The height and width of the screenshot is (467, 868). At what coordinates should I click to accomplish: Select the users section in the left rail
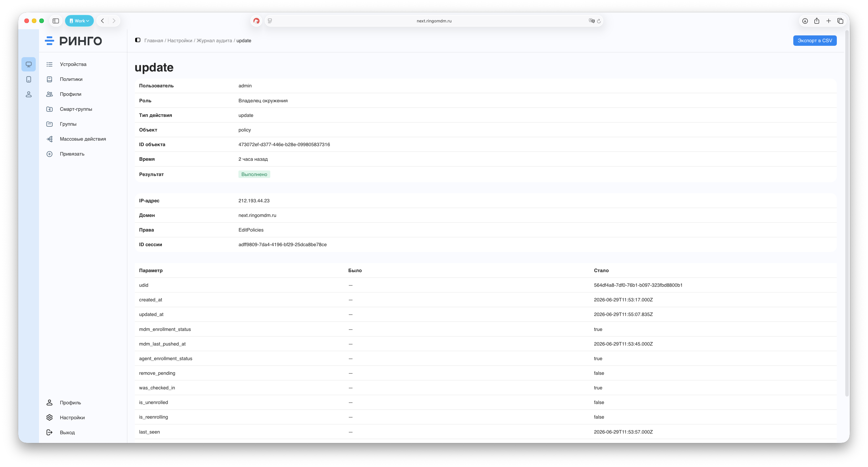tap(29, 95)
